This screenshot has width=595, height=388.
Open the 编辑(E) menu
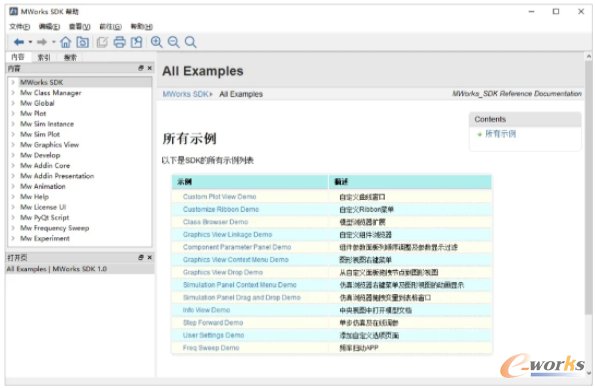[49, 27]
